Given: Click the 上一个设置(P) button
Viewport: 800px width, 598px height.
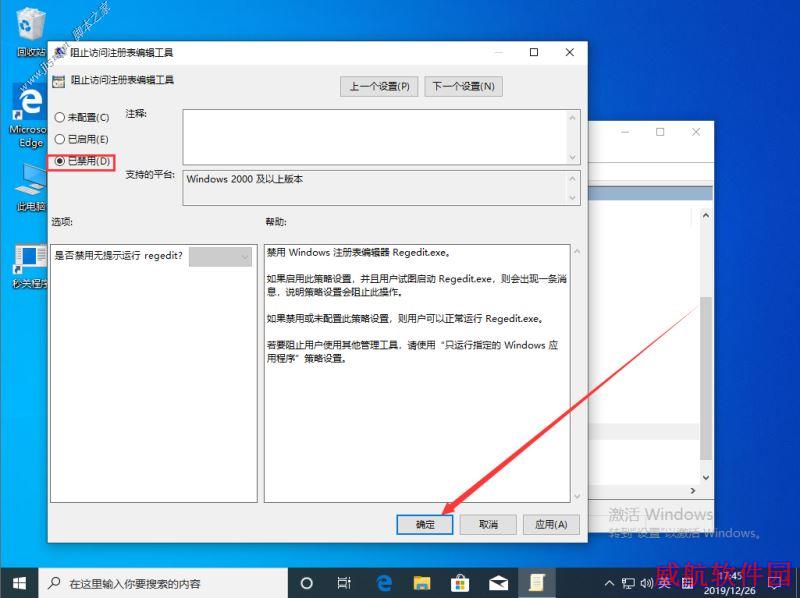Looking at the screenshot, I should point(379,86).
